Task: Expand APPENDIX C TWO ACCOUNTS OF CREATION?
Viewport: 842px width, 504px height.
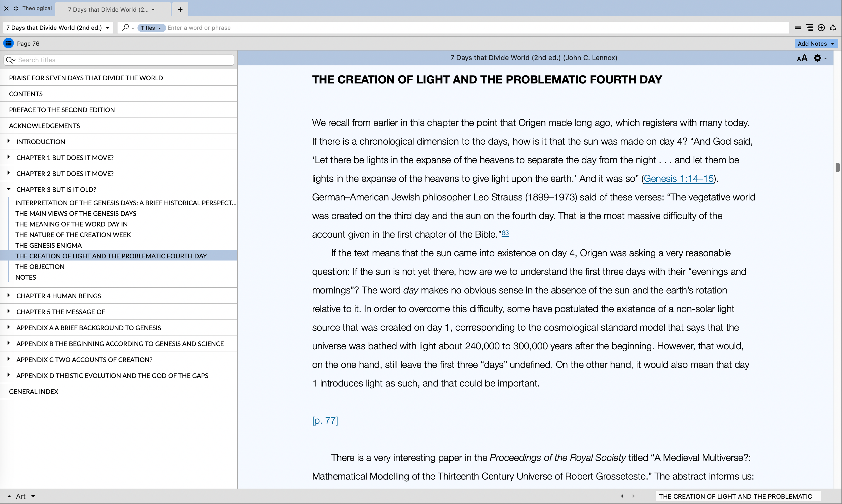Action: click(x=9, y=359)
